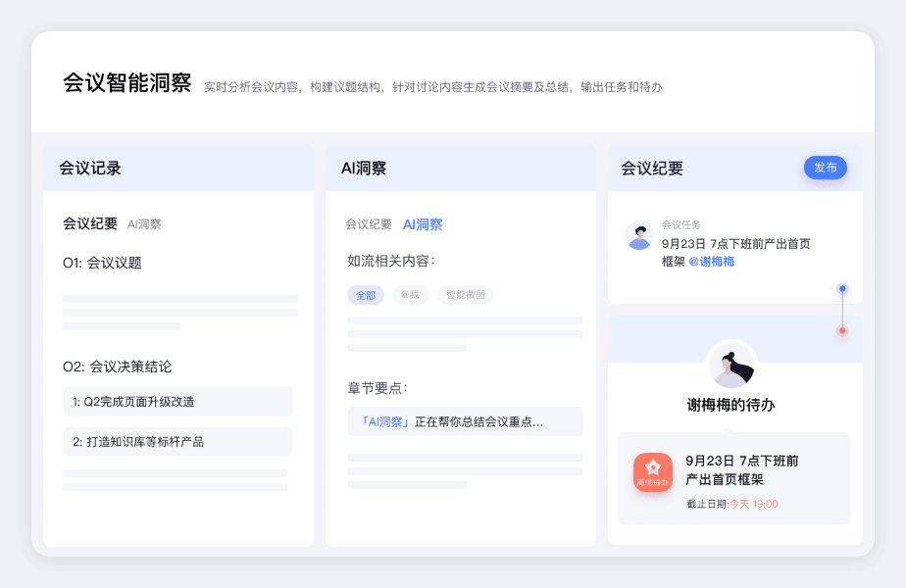The image size is (906, 588).
Task: Select 会议纪要 tab in 会议记录 panel
Action: [x=90, y=223]
